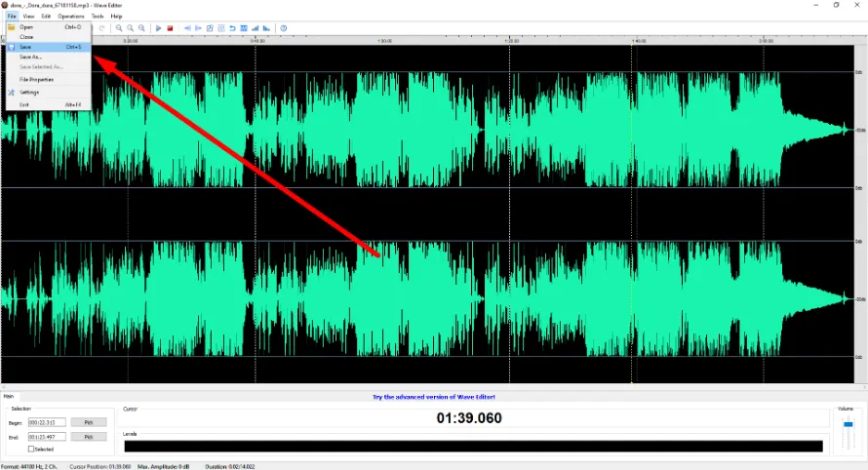Image resolution: width=868 pixels, height=470 pixels.
Task: Toggle the Selected checkbox
Action: (x=31, y=449)
